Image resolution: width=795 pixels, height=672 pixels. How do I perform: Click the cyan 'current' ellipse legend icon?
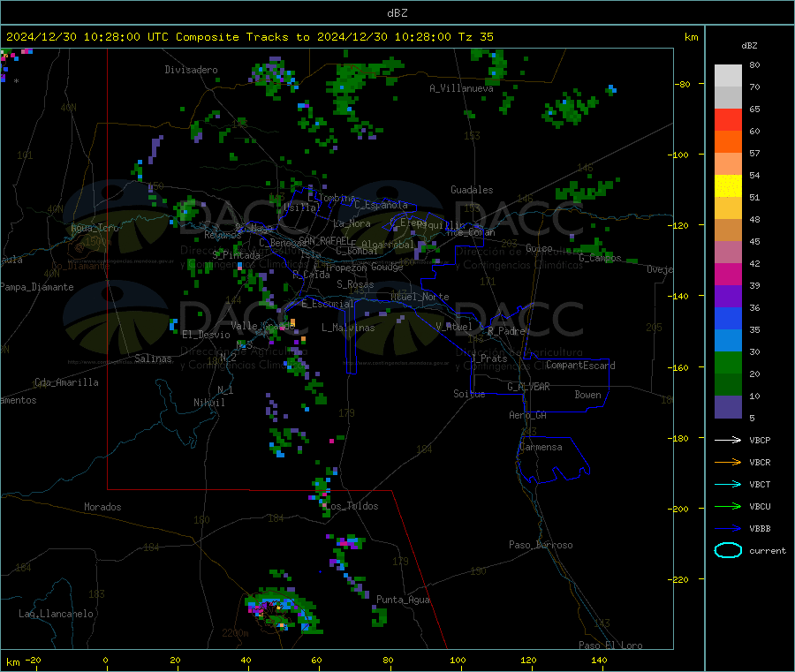[x=728, y=550]
